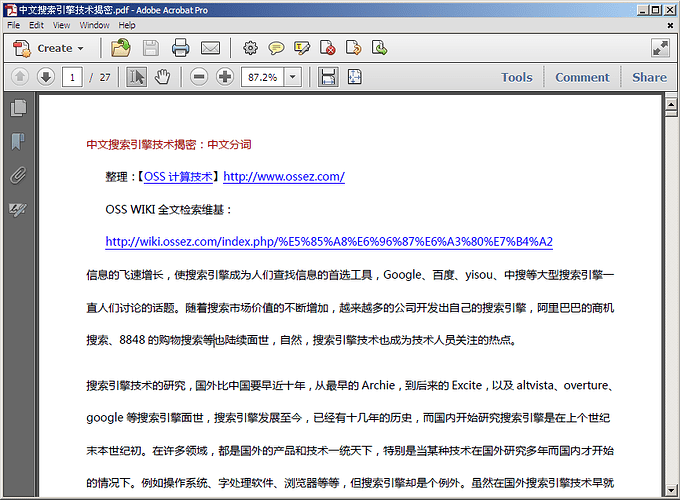The image size is (680, 500).
Task: Open the View menu
Action: coord(62,25)
